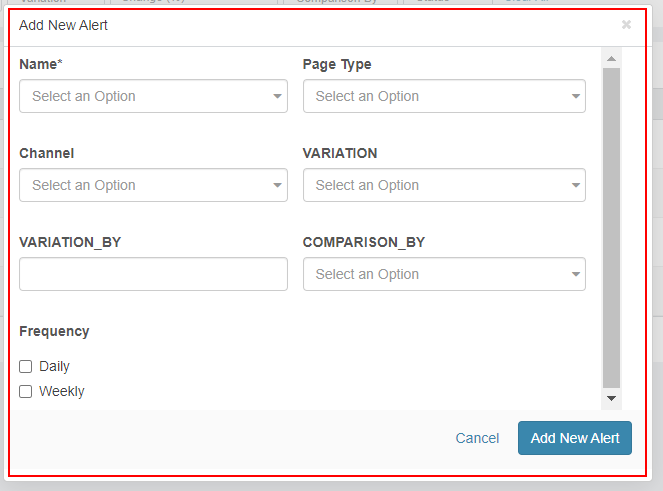
Task: Click the VARIATION_BY label
Action: click(70, 242)
